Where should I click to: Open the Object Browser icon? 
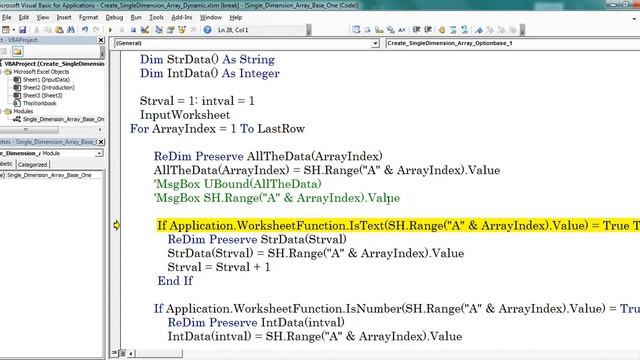click(x=182, y=30)
